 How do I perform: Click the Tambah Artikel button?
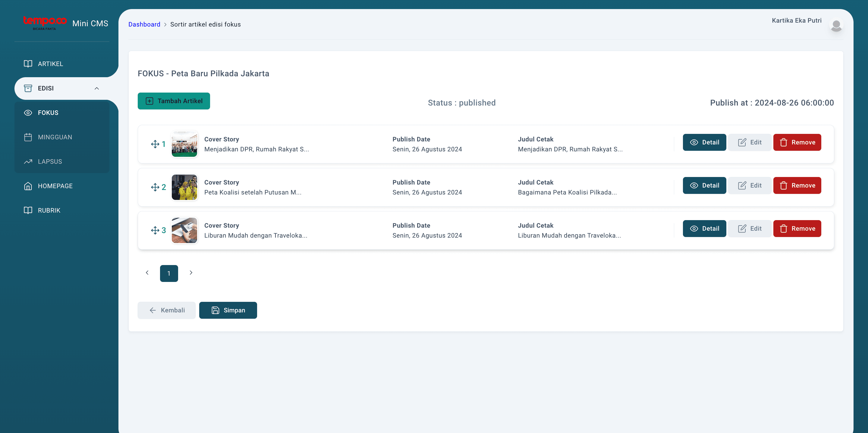tap(174, 101)
